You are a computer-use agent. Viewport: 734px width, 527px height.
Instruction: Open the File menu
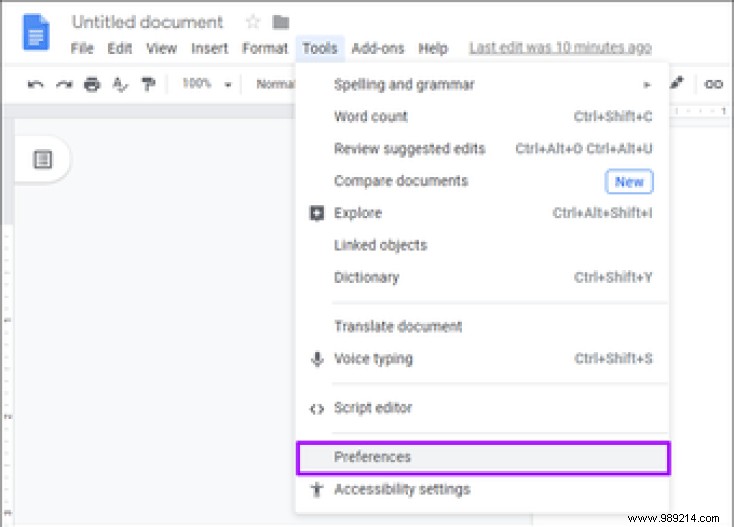pyautogui.click(x=82, y=48)
